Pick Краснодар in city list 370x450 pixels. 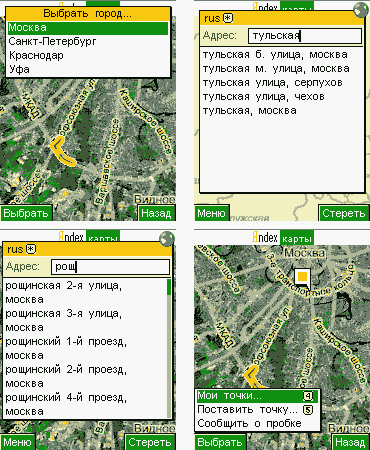pos(88,55)
